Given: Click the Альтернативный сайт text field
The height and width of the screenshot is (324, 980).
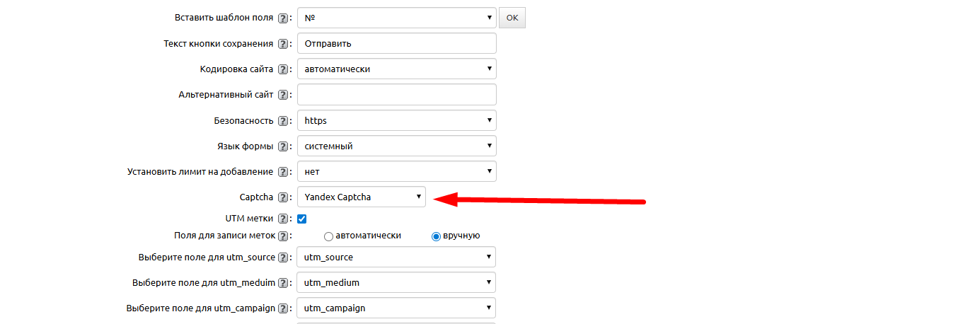Looking at the screenshot, I should click(x=396, y=95).
